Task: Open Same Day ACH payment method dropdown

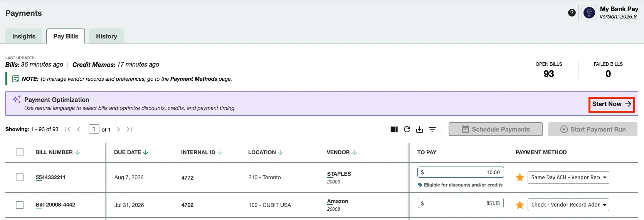Action: [568, 177]
